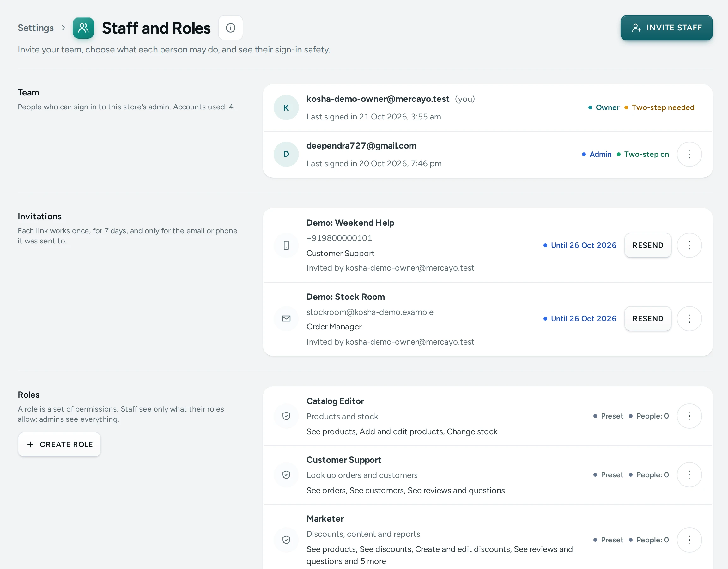Click Order Manager role under Stock Room invitation
Viewport: 728px width, 569px height.
(334, 327)
